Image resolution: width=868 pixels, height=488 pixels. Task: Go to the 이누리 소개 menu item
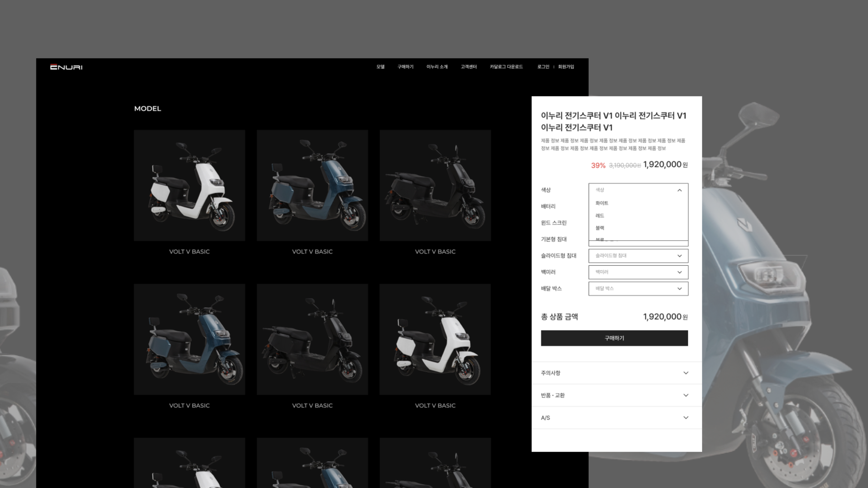click(x=437, y=67)
